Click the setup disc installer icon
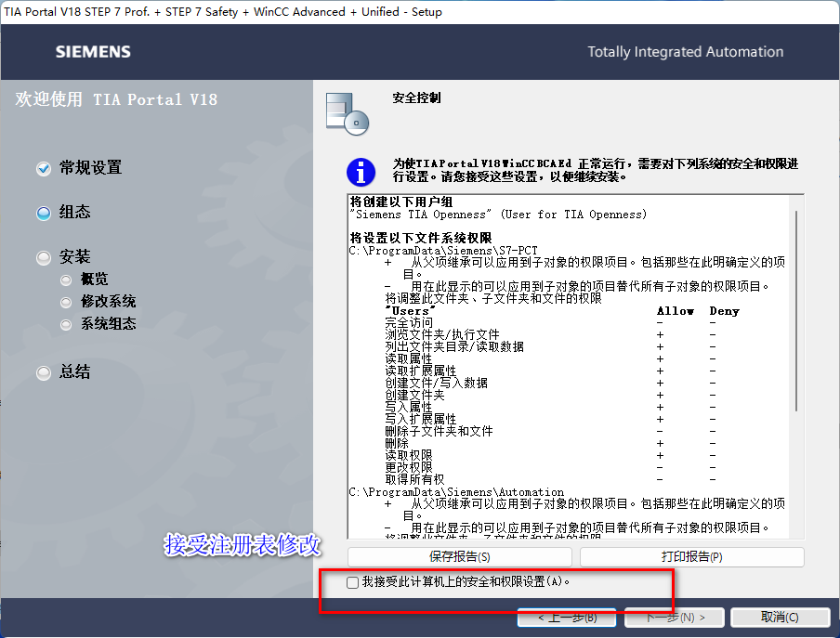840x638 pixels. 348,113
